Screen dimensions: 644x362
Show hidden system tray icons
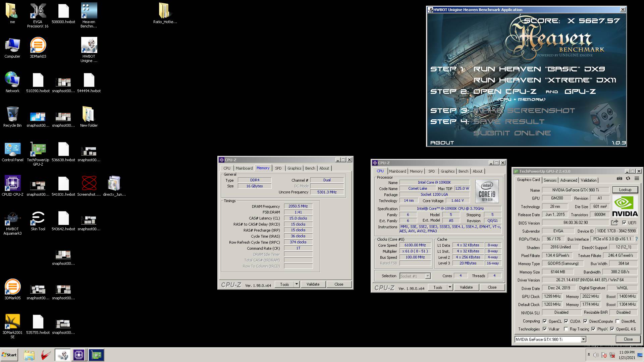tap(589, 354)
